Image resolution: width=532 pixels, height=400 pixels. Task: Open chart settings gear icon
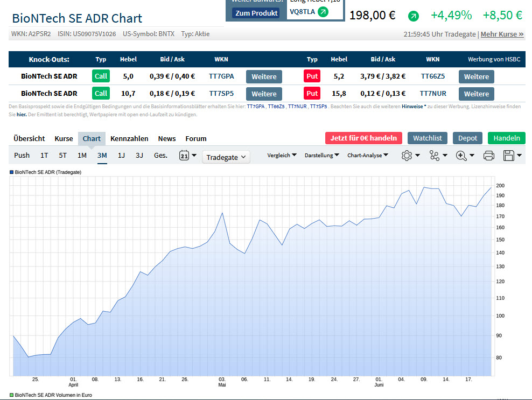pyautogui.click(x=407, y=156)
